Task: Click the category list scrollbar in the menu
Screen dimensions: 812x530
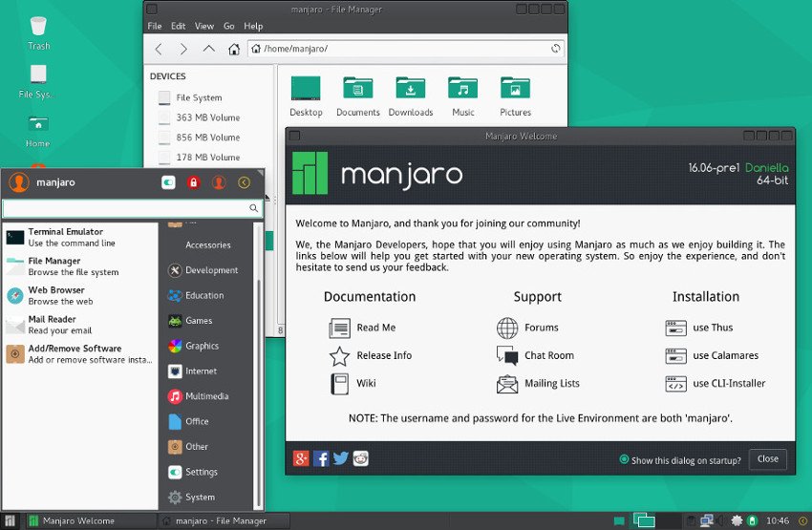Action: 258,382
